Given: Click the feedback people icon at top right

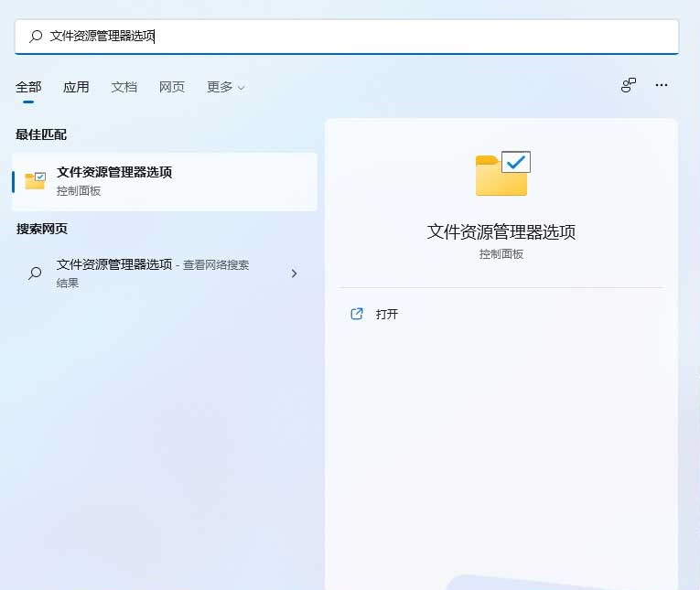Looking at the screenshot, I should pos(629,85).
